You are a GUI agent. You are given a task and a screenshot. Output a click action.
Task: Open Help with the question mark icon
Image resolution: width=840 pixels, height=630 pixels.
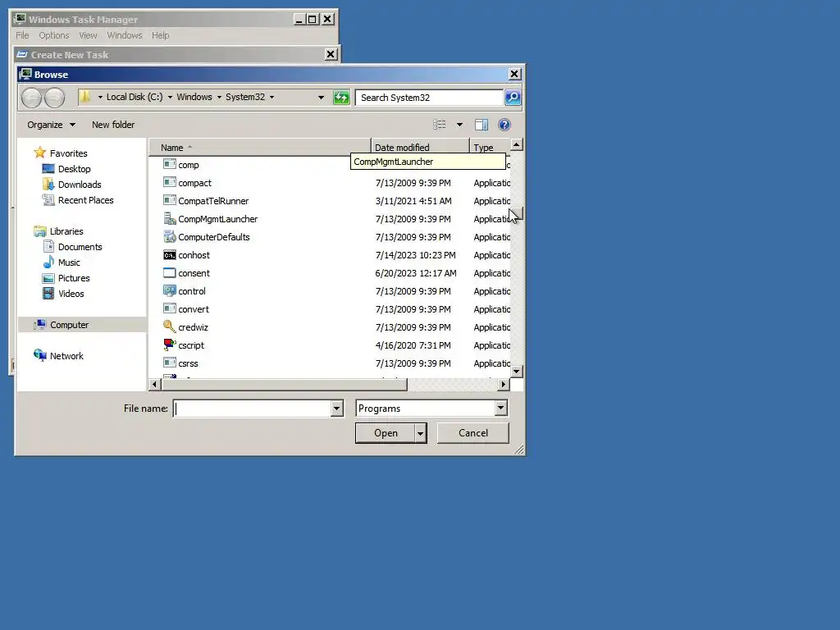point(504,125)
